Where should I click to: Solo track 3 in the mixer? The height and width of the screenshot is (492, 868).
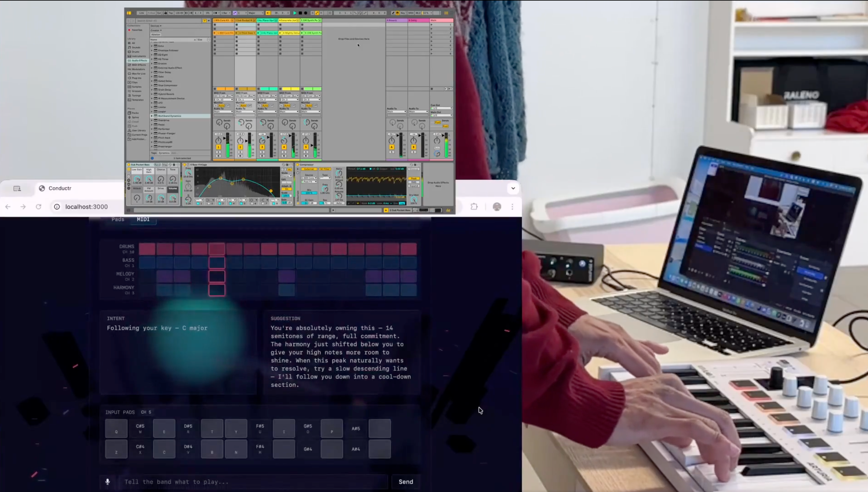coord(262,152)
